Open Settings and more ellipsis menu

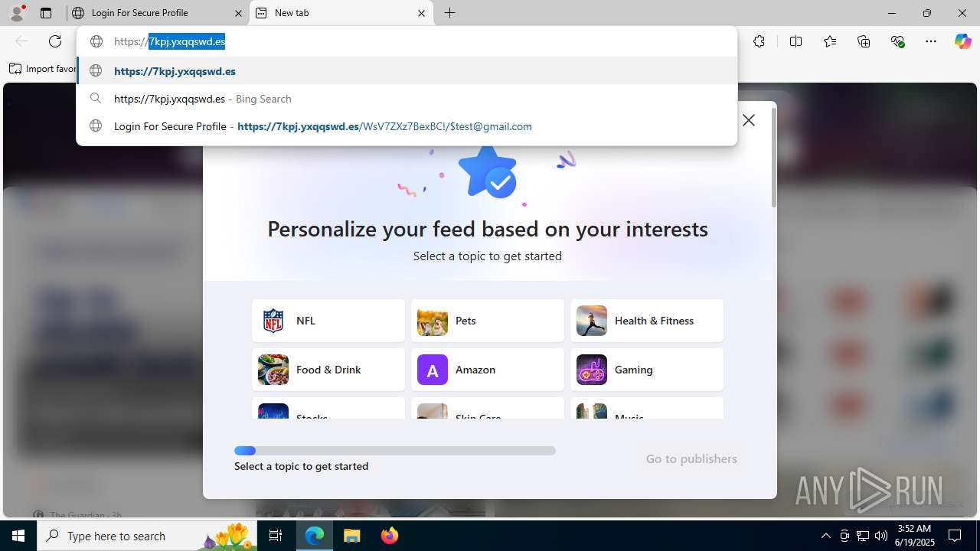(931, 41)
